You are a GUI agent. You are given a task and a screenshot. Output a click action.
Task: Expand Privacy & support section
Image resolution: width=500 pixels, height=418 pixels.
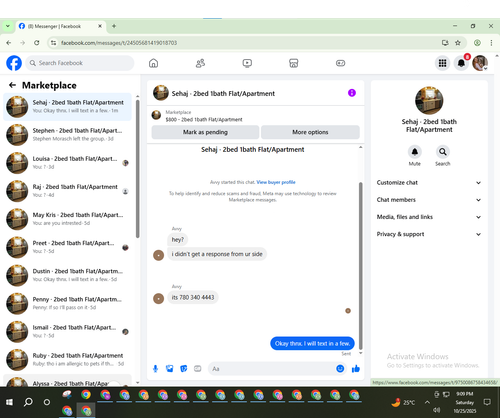coord(429,234)
